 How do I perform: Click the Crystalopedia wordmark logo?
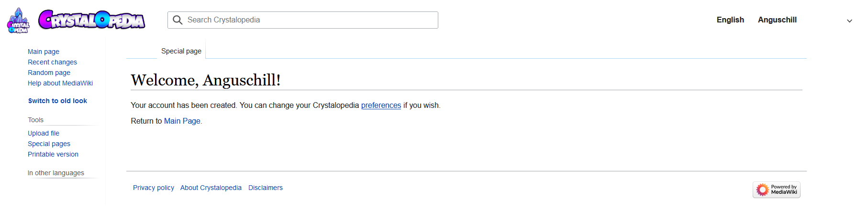click(x=92, y=20)
